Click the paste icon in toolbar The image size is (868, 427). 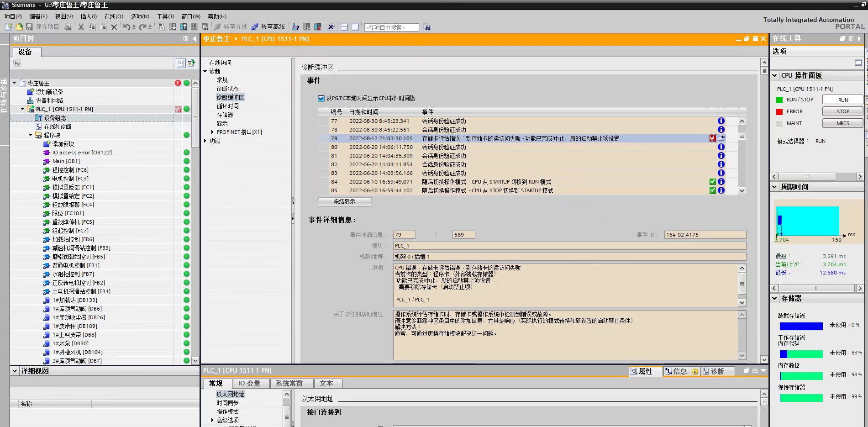point(103,27)
